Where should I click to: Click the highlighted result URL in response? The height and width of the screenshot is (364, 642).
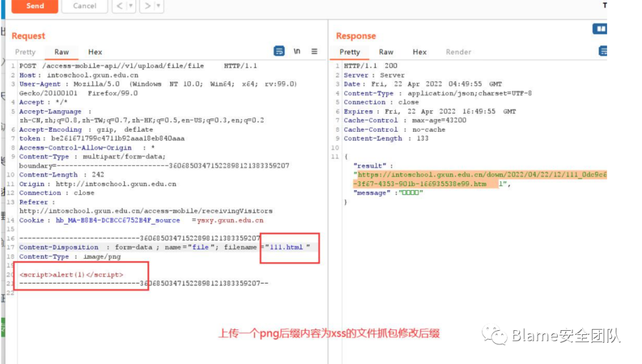[480, 179]
